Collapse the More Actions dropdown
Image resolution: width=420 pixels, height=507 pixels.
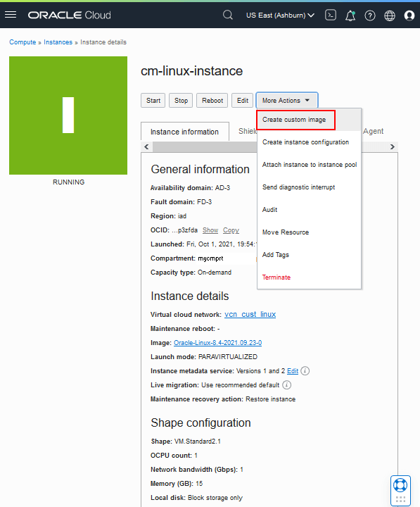pyautogui.click(x=287, y=101)
